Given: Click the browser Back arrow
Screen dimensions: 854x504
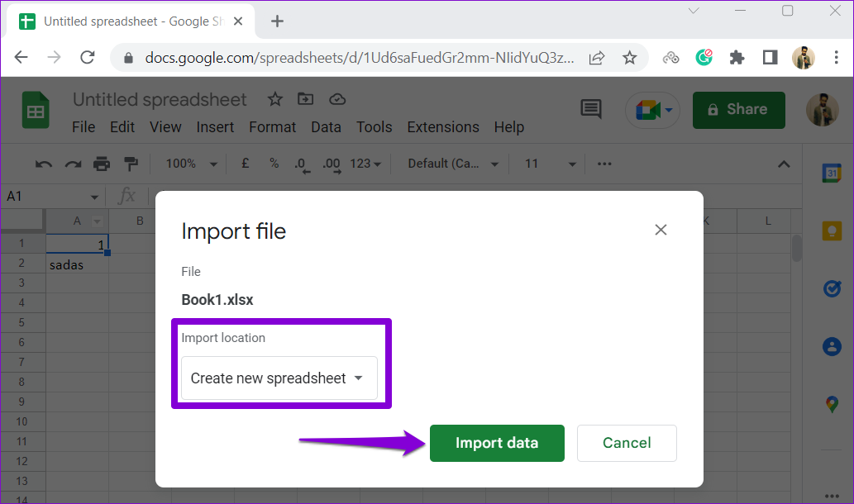Looking at the screenshot, I should point(21,57).
